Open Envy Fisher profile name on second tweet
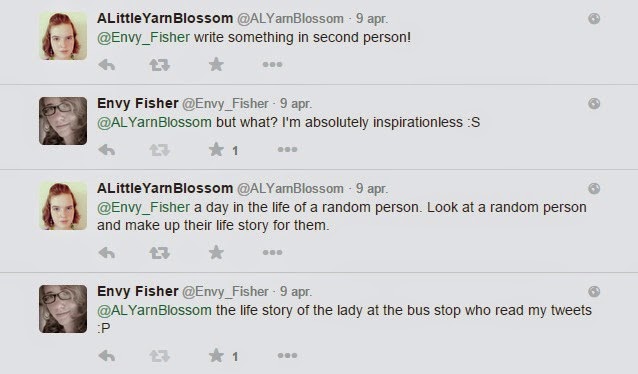 (138, 103)
